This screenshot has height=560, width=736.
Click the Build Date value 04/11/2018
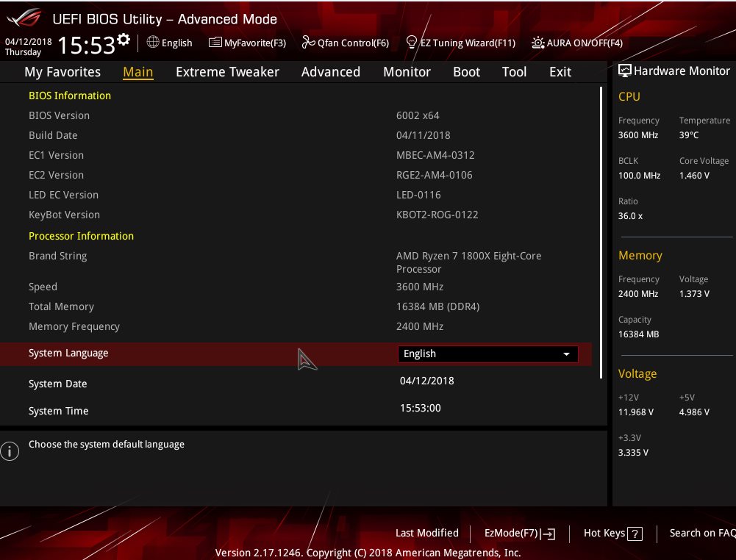point(423,135)
